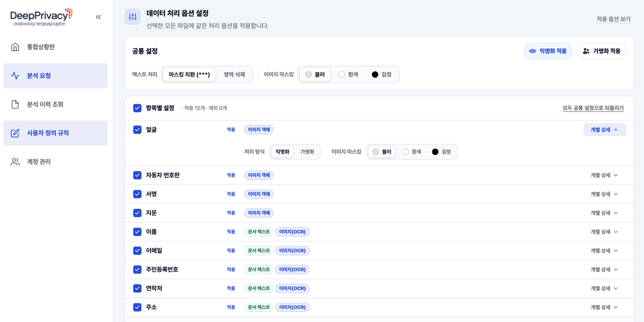Click the mask icon in 익명화 적용 button
The image size is (644, 322).
click(533, 51)
